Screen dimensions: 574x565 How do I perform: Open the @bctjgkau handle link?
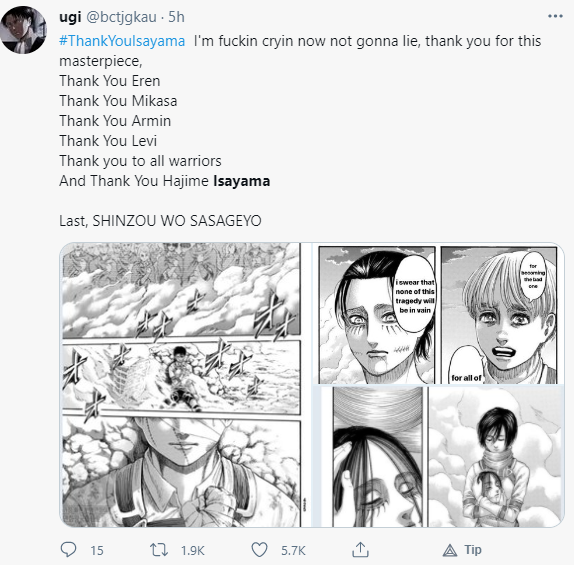click(x=121, y=17)
